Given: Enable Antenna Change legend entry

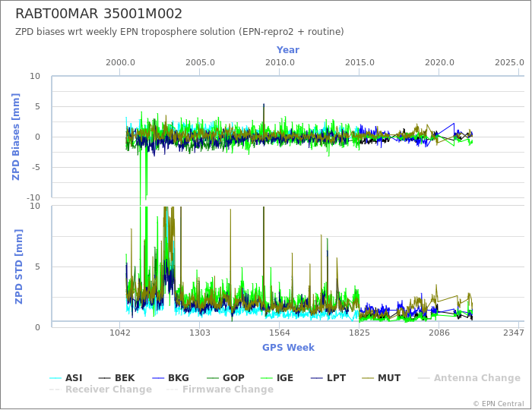Looking at the screenshot, I should pyautogui.click(x=469, y=378).
